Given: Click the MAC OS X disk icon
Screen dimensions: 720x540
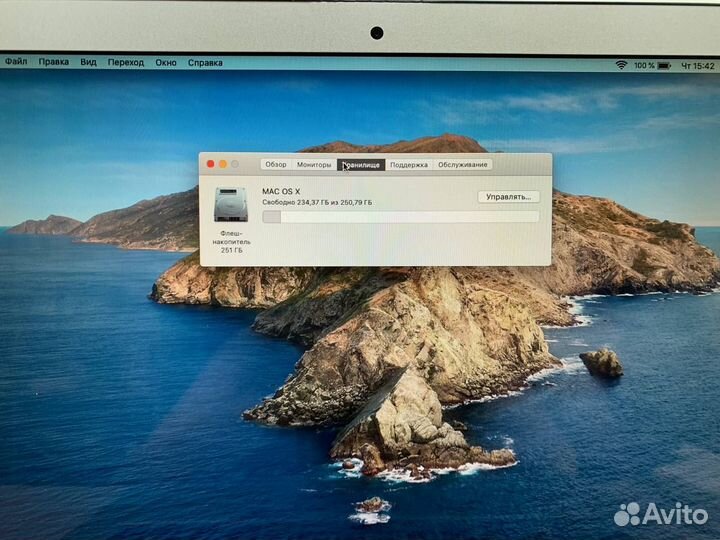Looking at the screenshot, I should click(x=231, y=204).
